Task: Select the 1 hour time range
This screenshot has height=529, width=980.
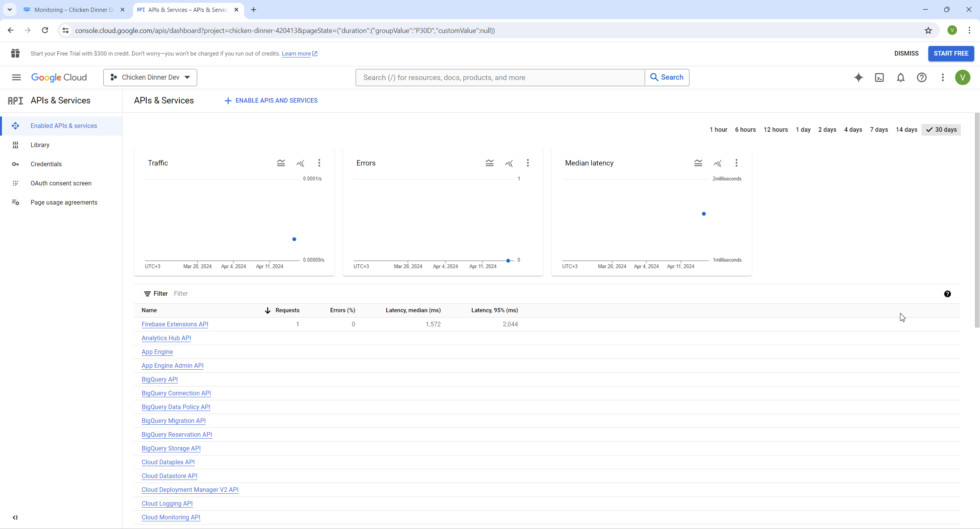Action: pos(718,129)
